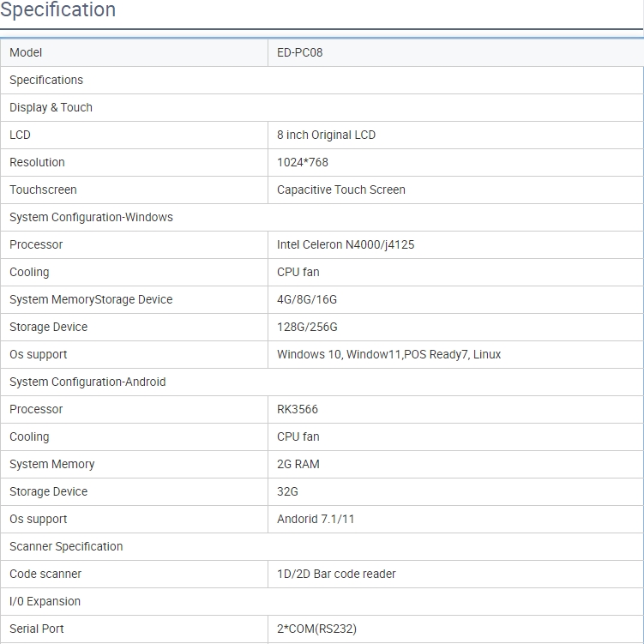
Task: Click the 'Specification' heading
Action: (x=58, y=9)
